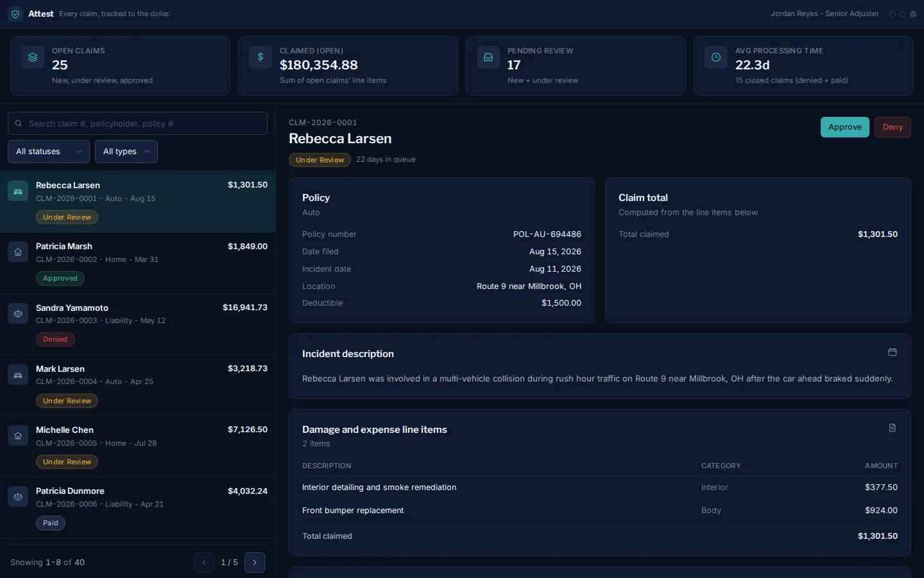Open Michelle Chen's home claim
Image resolution: width=924 pixels, height=578 pixels.
click(137, 447)
